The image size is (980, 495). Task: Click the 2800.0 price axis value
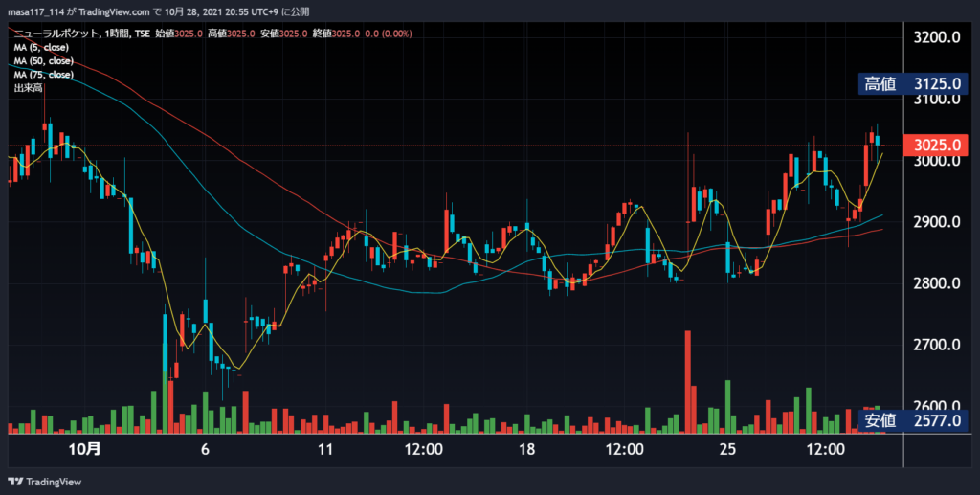tap(937, 283)
